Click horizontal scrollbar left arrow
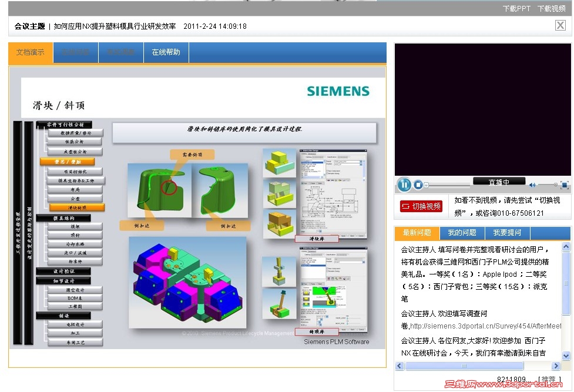574x392 pixels. (x=400, y=366)
